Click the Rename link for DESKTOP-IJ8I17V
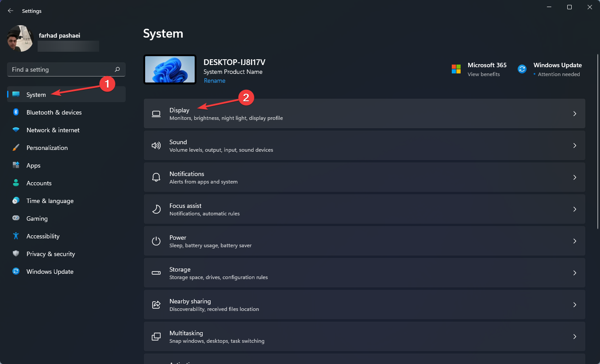Viewport: 600px width, 364px height. click(x=215, y=80)
